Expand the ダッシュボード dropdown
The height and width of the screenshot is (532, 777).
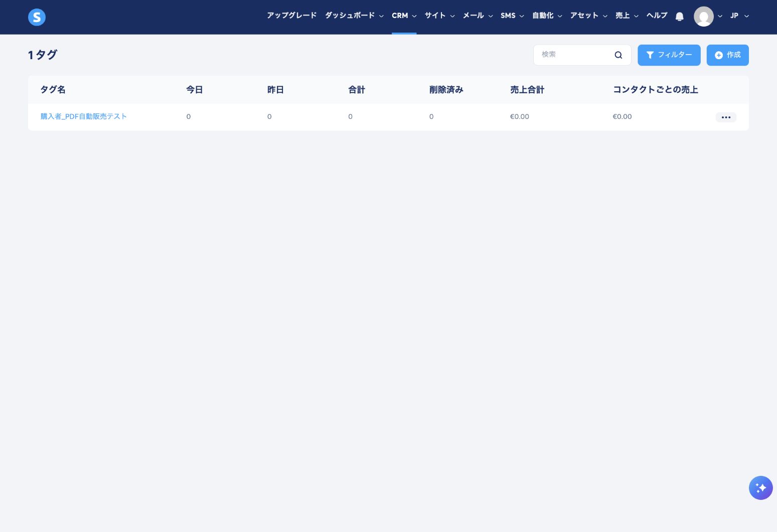pos(354,16)
